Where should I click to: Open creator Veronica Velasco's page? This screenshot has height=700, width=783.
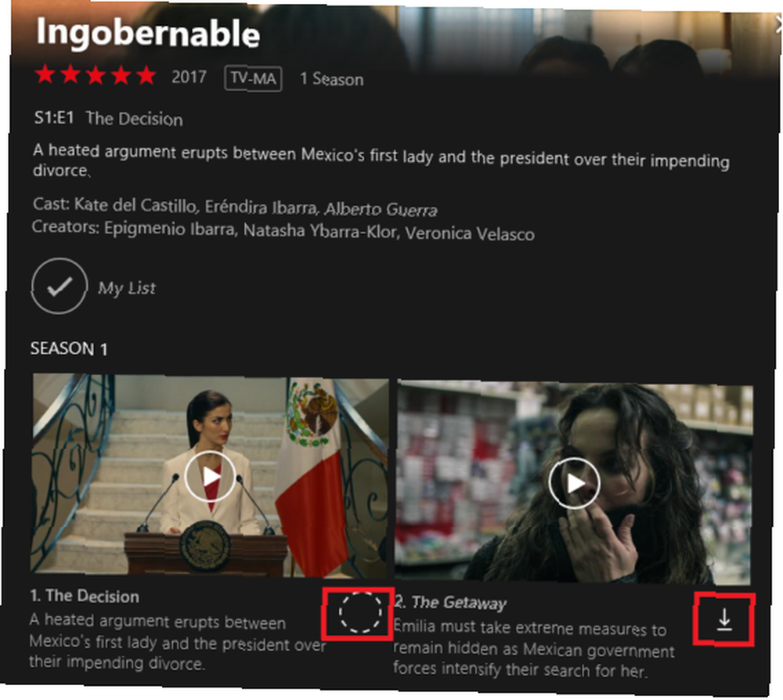point(470,233)
